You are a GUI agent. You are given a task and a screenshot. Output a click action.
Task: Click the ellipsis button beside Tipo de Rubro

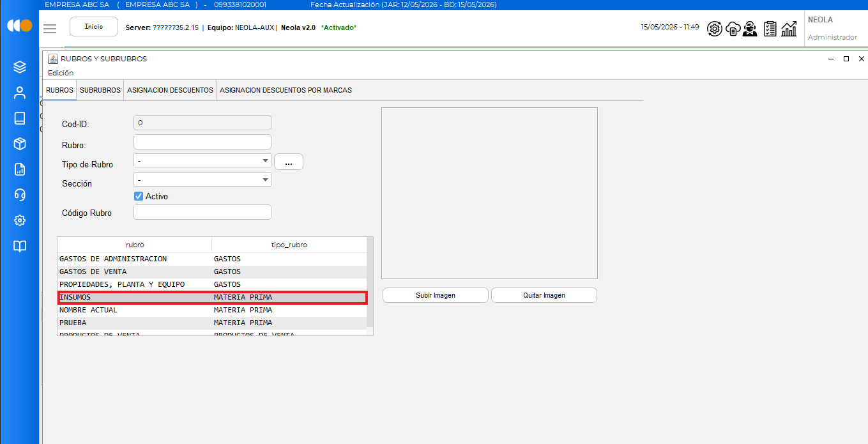(289, 162)
